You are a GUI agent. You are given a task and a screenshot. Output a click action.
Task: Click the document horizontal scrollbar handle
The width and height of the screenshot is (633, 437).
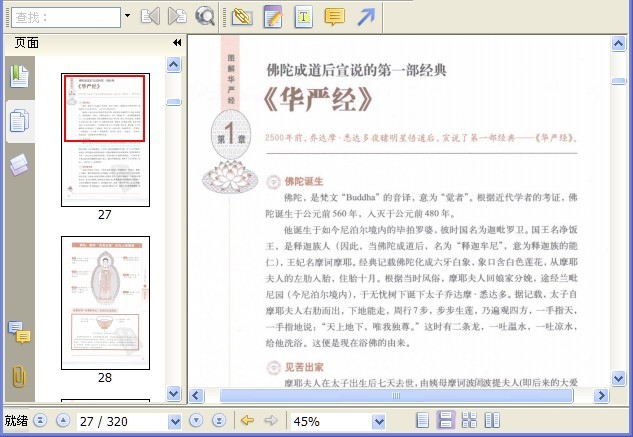coord(396,395)
